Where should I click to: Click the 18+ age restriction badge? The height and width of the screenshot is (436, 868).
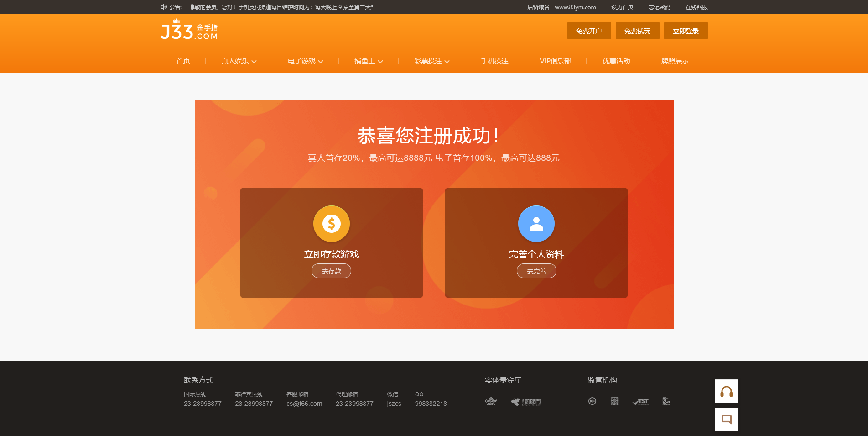(x=592, y=401)
